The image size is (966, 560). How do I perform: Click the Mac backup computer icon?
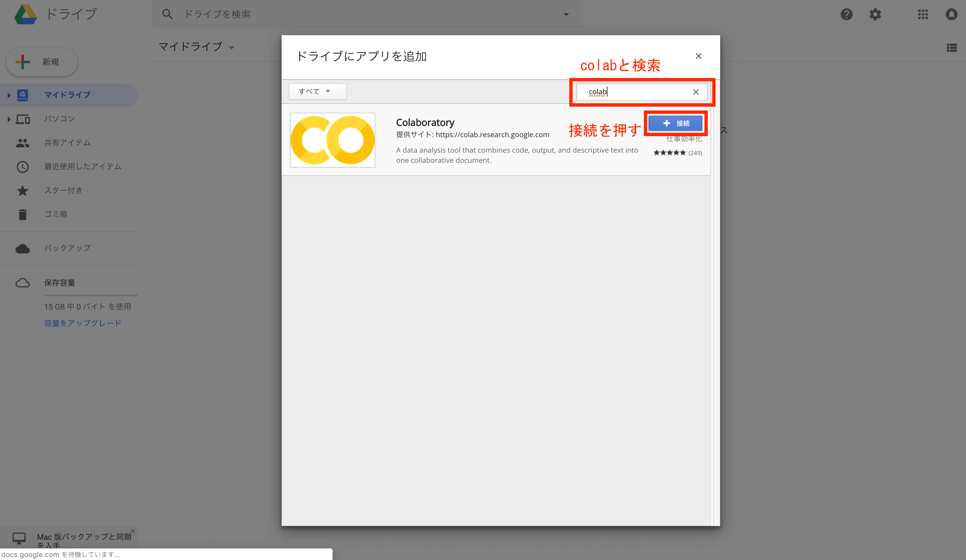tap(19, 538)
